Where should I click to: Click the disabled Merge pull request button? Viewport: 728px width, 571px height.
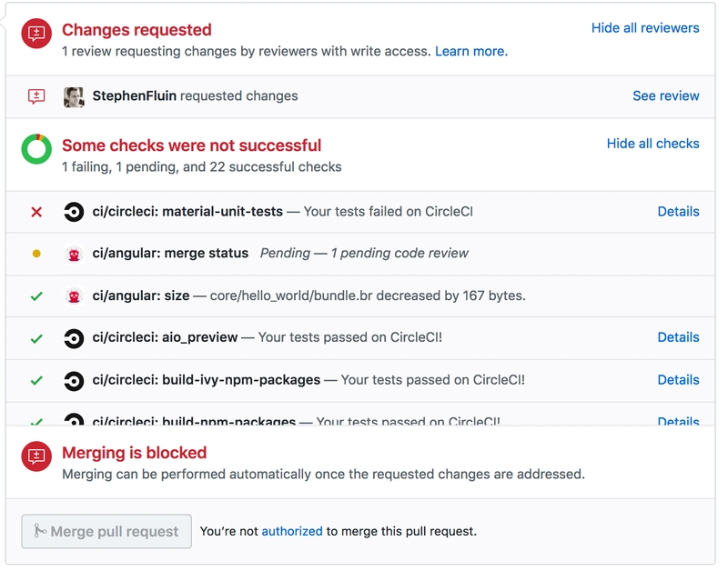coord(106,532)
